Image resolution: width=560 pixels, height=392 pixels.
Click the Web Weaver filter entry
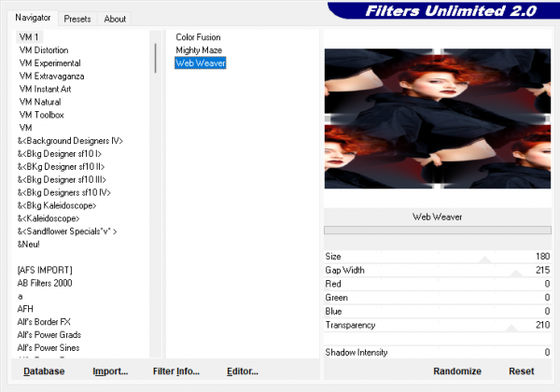pos(201,63)
